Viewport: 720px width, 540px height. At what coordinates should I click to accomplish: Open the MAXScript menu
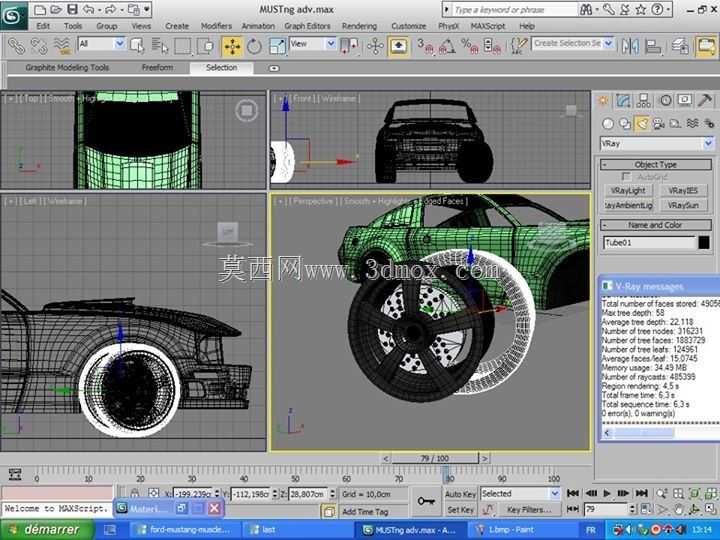tap(488, 26)
